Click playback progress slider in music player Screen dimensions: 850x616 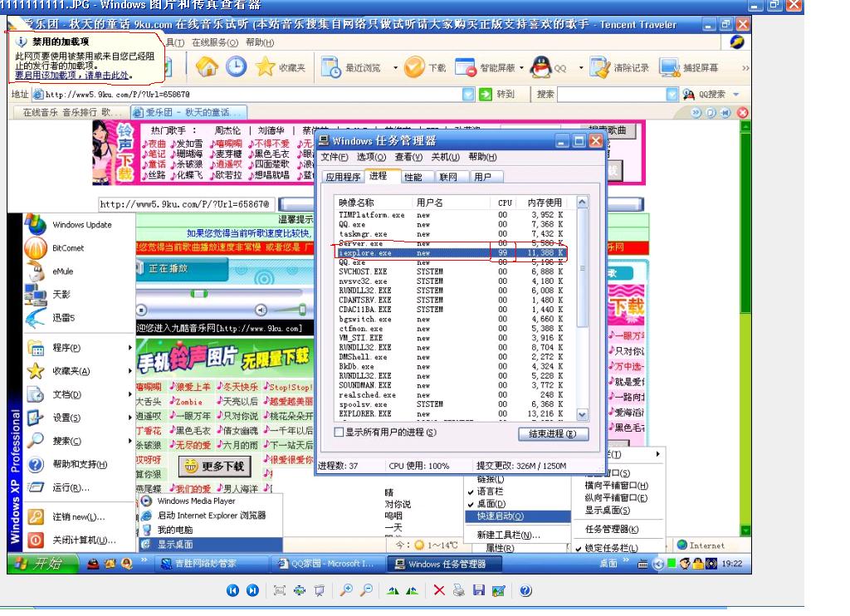click(x=198, y=293)
